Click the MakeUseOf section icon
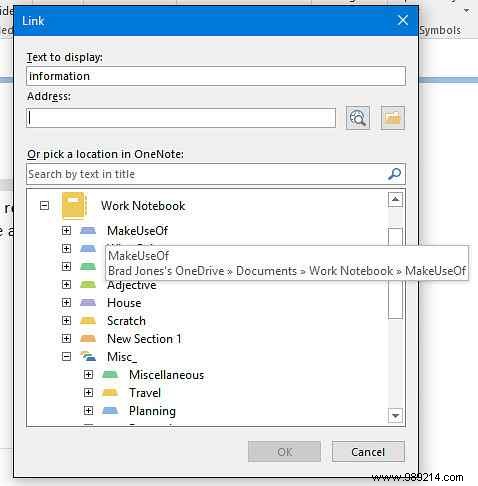Viewport: 478px width, 486px height. 88,230
